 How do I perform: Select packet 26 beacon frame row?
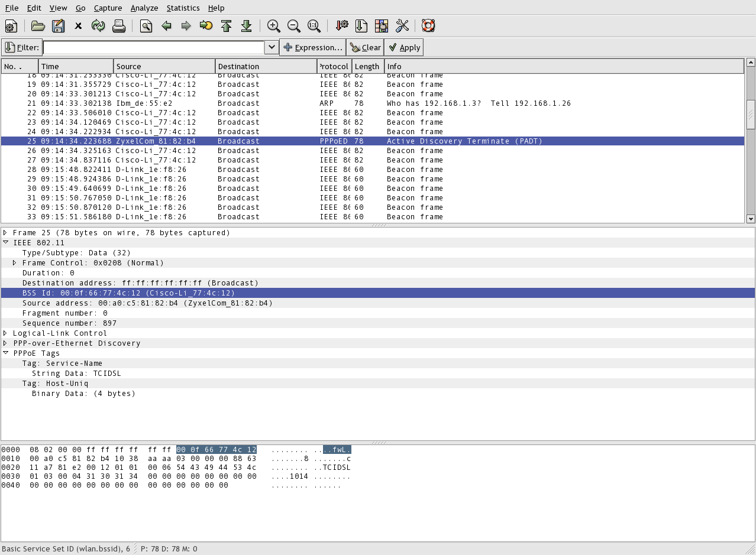pos(373,151)
